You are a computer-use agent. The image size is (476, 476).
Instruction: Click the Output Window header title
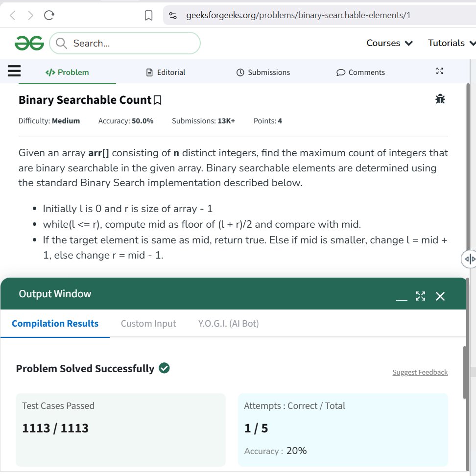click(x=55, y=294)
